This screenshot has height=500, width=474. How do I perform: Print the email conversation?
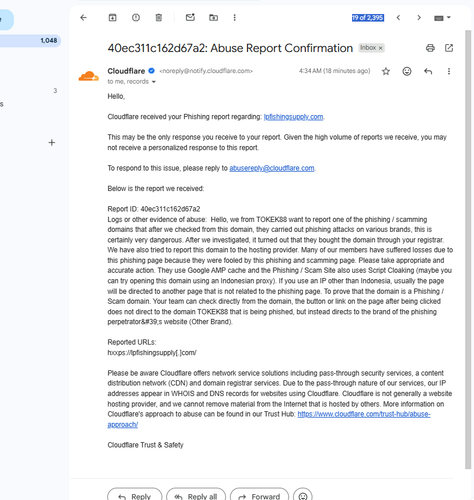point(430,48)
